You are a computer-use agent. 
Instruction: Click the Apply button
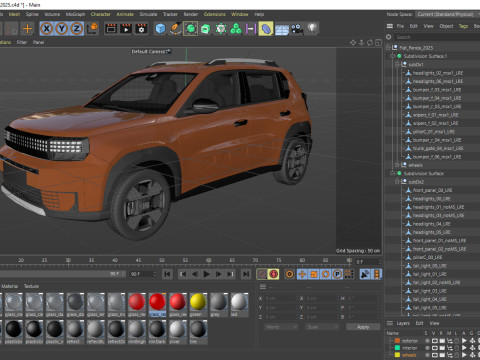363,327
